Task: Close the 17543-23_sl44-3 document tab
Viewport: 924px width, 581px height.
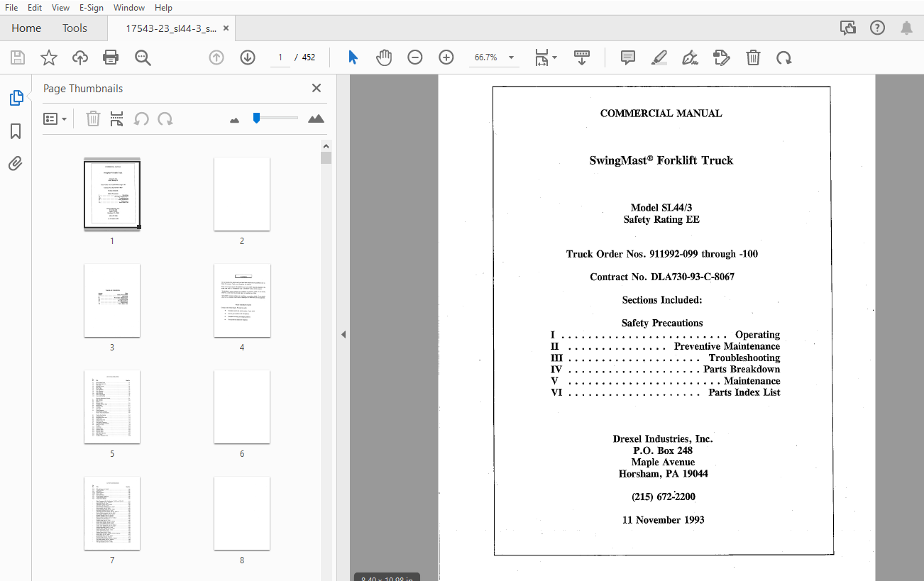Action: coord(226,28)
